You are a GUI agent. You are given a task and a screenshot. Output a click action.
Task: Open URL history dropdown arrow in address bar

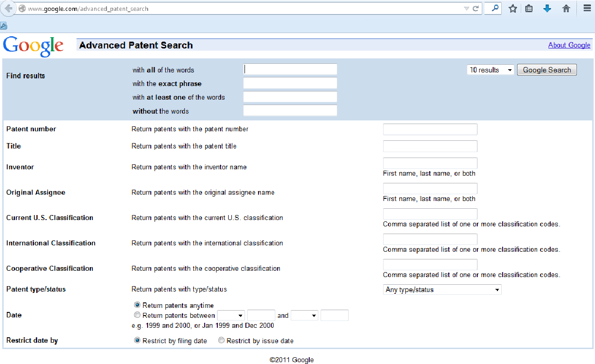[x=466, y=9]
